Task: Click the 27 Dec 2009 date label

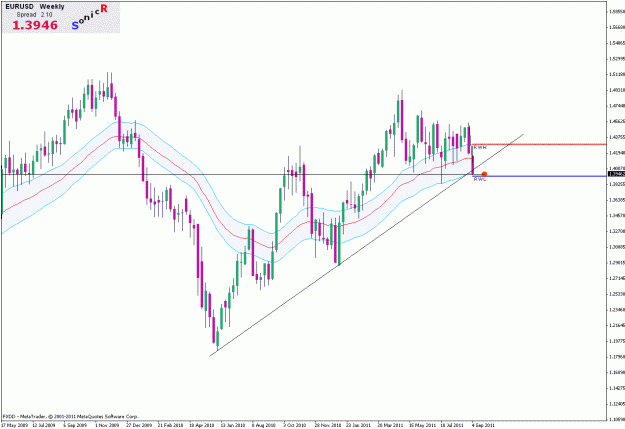Action: click(139, 425)
